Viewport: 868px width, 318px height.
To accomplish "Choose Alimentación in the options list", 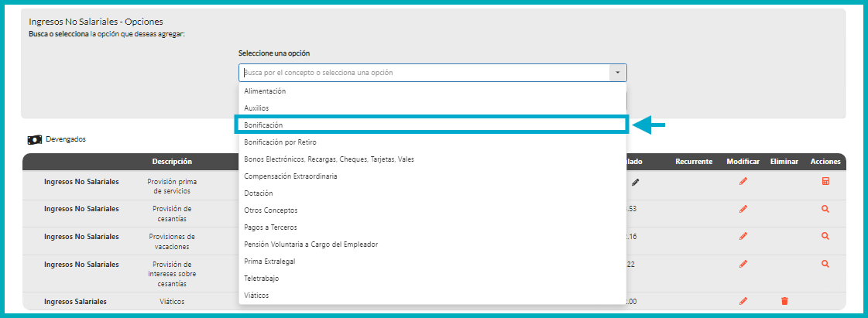I will coord(432,91).
